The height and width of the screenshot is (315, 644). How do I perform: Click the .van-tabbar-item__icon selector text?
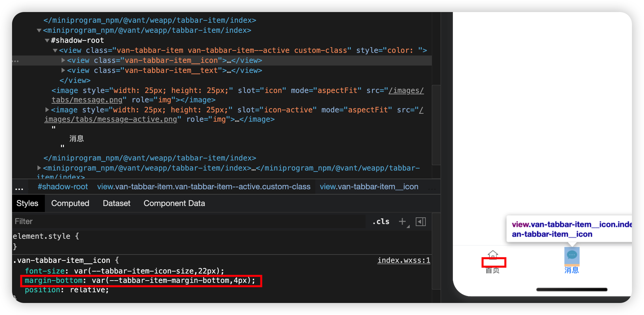62,260
